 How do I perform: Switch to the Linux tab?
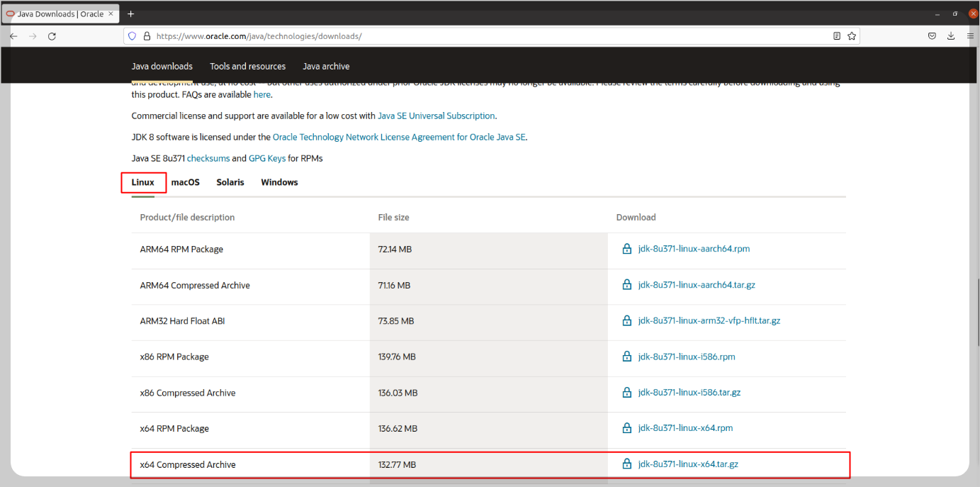pyautogui.click(x=143, y=182)
